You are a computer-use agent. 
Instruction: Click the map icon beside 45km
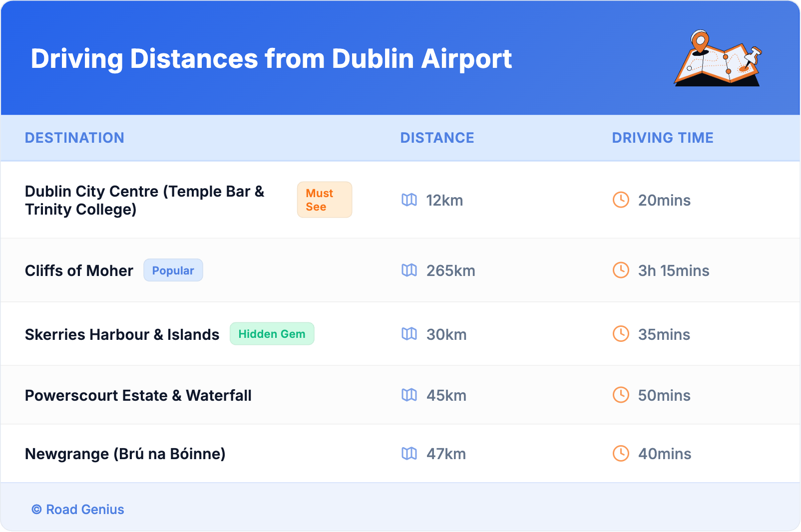[x=409, y=395]
